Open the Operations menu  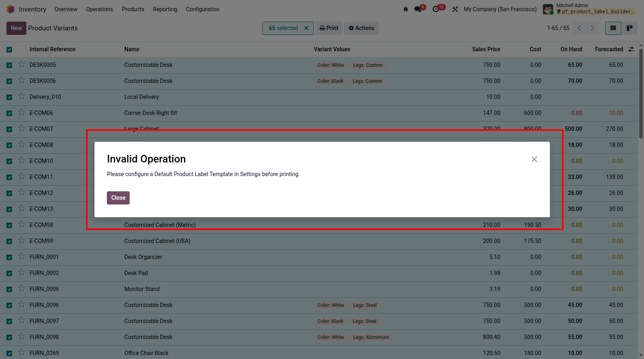[100, 9]
